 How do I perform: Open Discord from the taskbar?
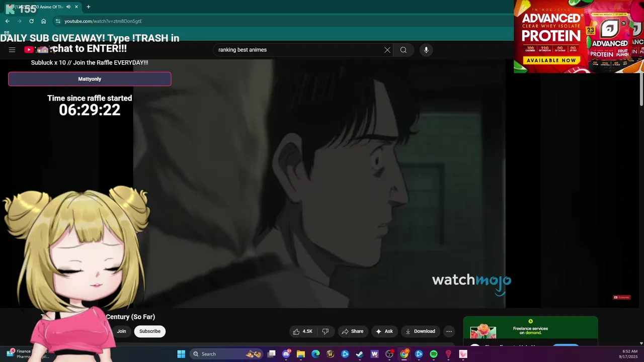[286, 354]
